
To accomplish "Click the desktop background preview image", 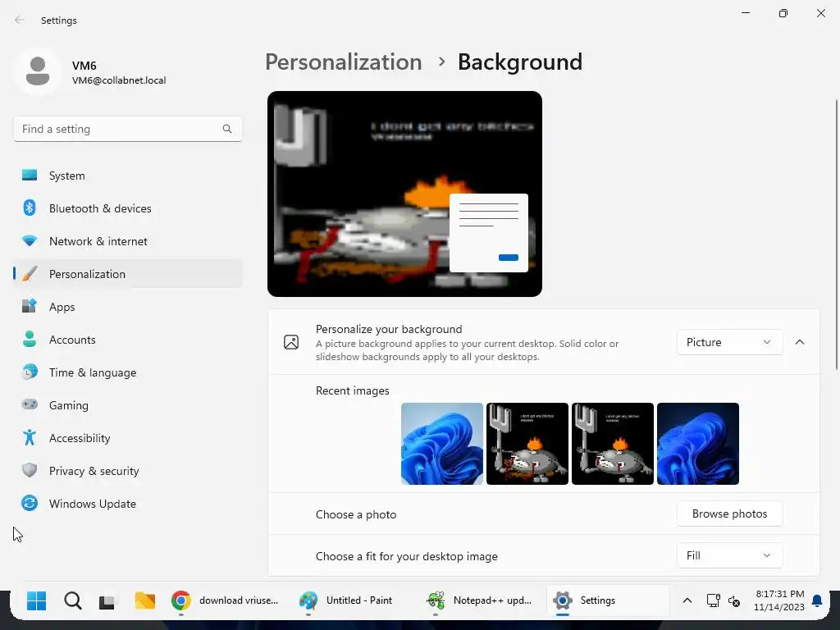I will coord(404,194).
